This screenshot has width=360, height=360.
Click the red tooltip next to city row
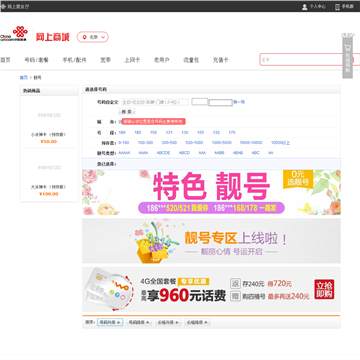click(x=153, y=122)
